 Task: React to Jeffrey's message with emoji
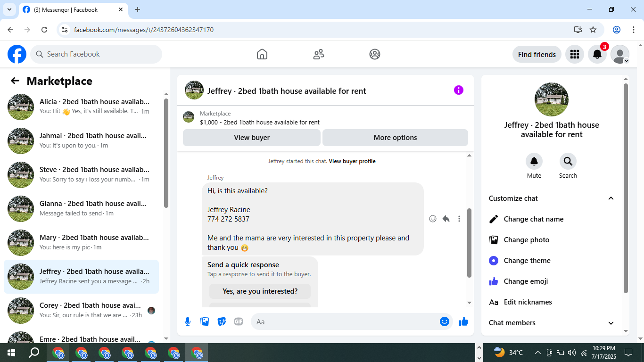[433, 219]
